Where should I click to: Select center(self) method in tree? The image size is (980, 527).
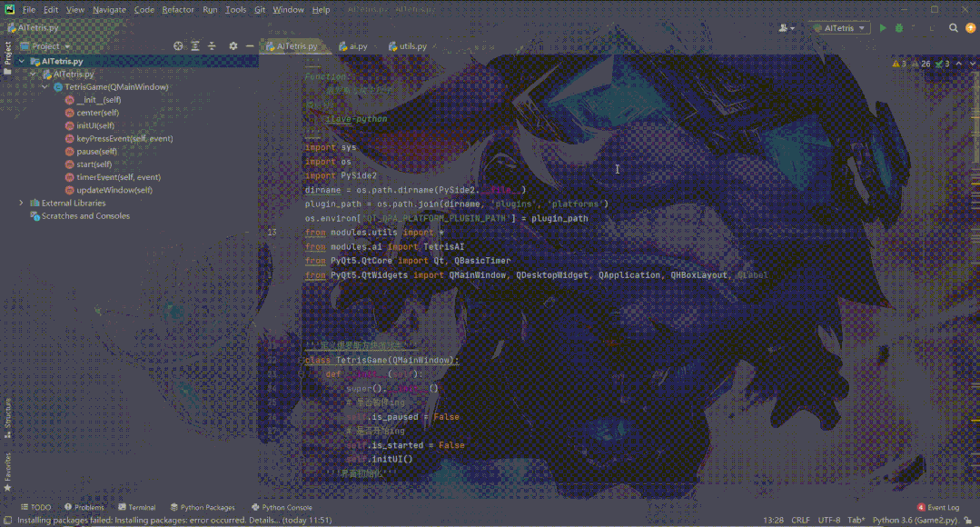coord(92,114)
